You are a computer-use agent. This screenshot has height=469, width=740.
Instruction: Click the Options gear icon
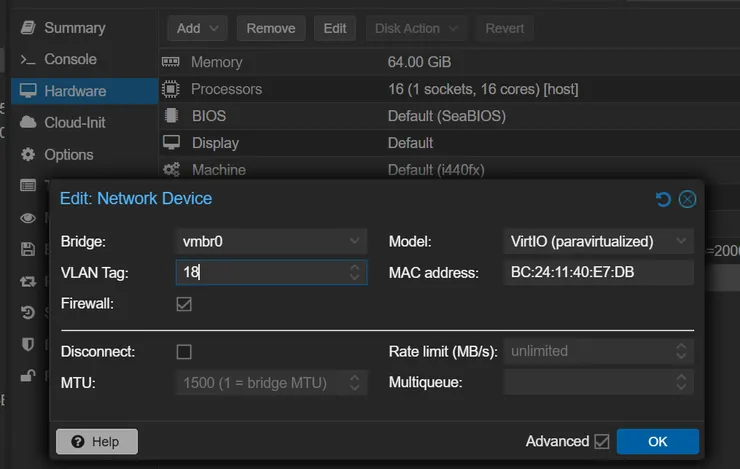[27, 155]
